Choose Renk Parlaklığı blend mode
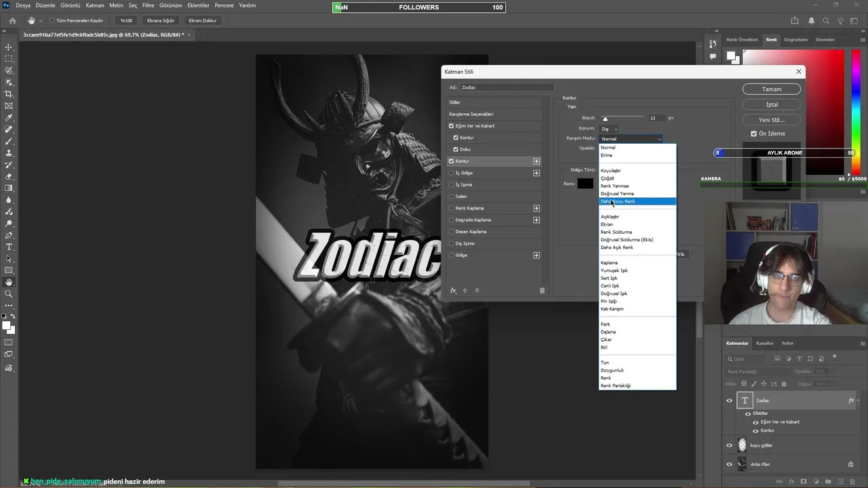The width and height of the screenshot is (868, 488). 616,386
